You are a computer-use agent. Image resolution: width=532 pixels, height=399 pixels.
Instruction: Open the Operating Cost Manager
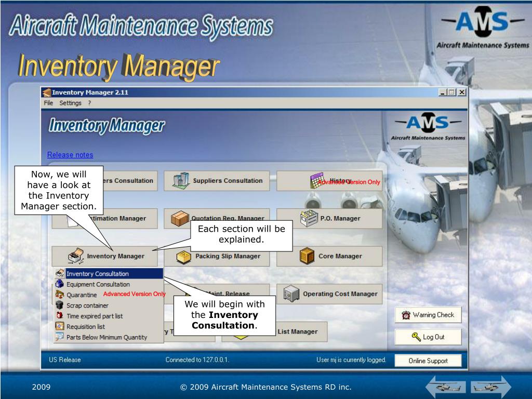(329, 294)
